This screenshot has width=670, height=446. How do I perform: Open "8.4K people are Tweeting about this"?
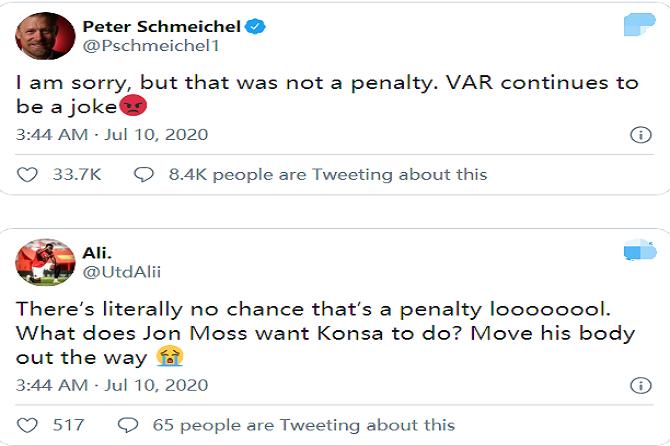coord(328,175)
